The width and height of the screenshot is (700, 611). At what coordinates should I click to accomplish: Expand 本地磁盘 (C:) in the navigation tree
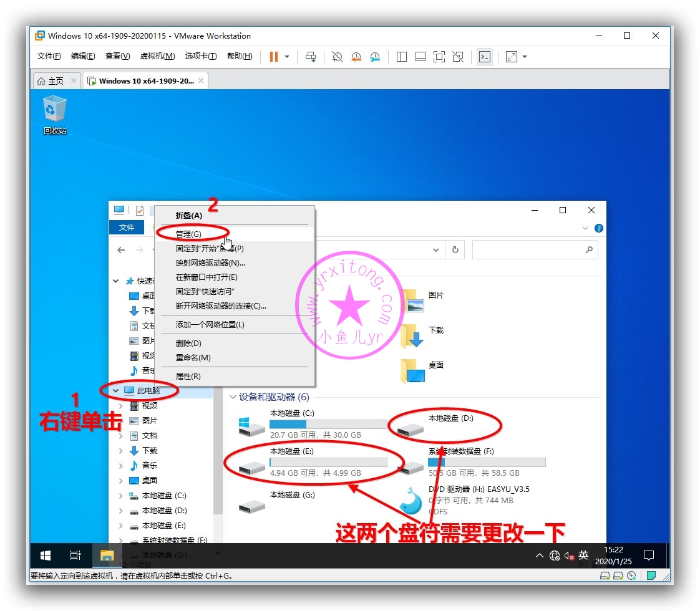point(120,496)
